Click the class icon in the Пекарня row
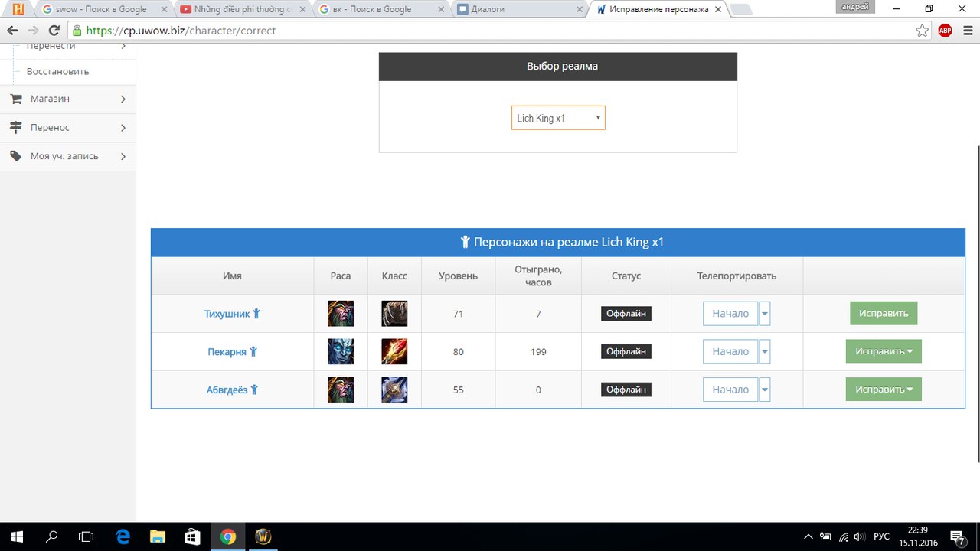Screen dimensions: 980x551 coord(394,351)
